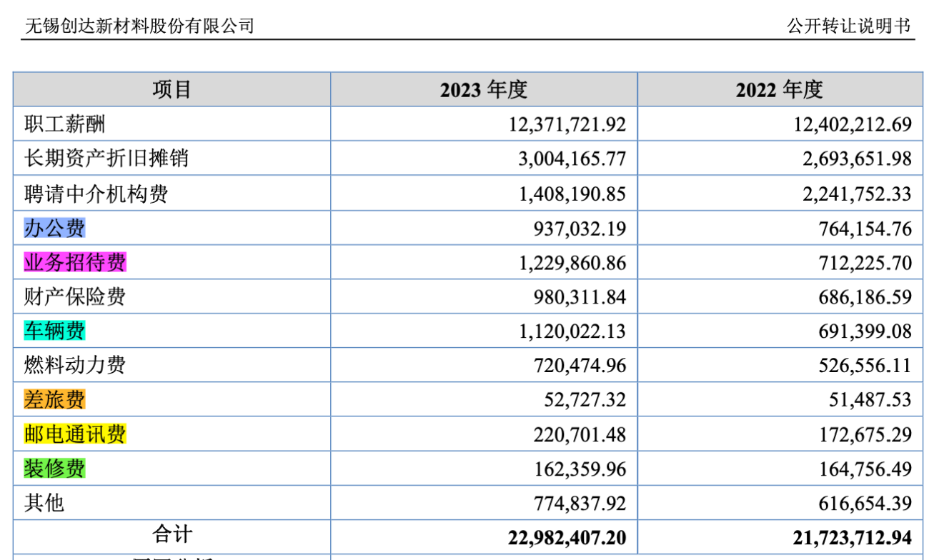Click the 无锡创达新材料股份有限公司 header text
This screenshot has width=929, height=560.
(x=139, y=26)
